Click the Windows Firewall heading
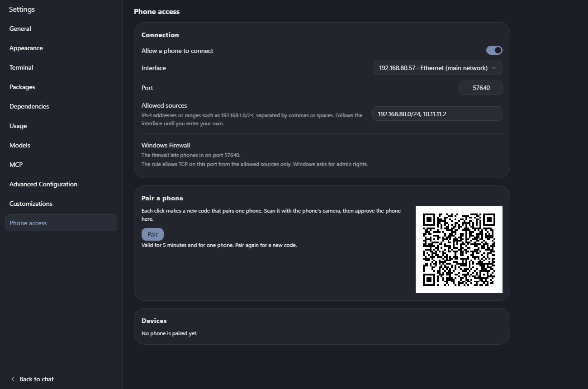Viewport: 588px width, 389px height. tap(166, 145)
